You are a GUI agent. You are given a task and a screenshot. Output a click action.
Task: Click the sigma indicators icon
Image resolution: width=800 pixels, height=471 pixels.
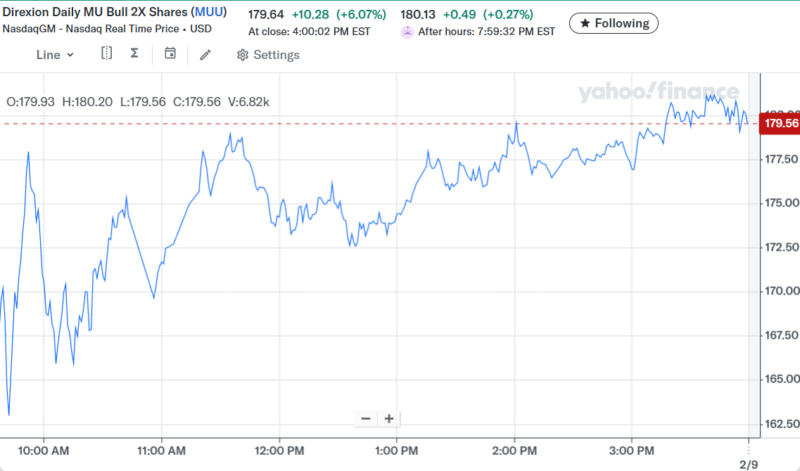pyautogui.click(x=134, y=54)
